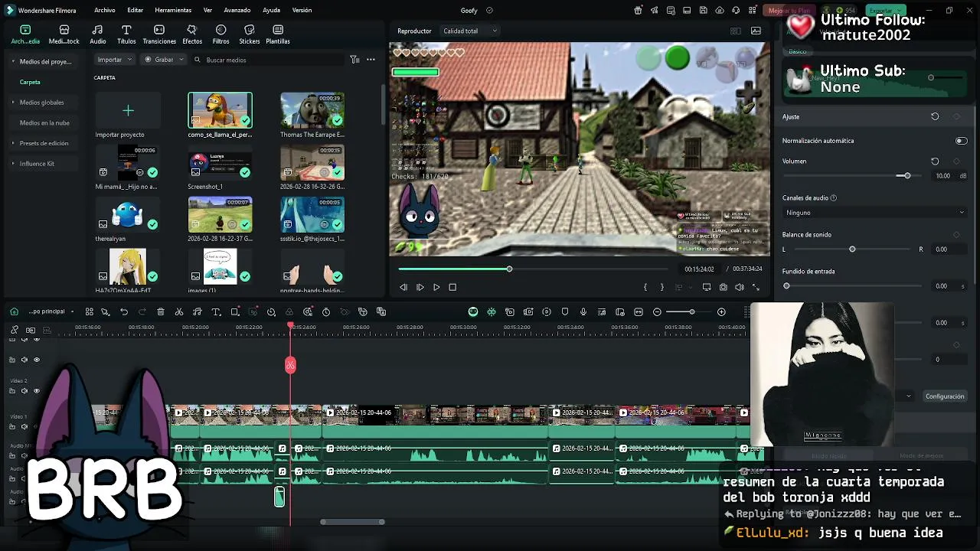Take a snapshot with the camera icon

723,287
